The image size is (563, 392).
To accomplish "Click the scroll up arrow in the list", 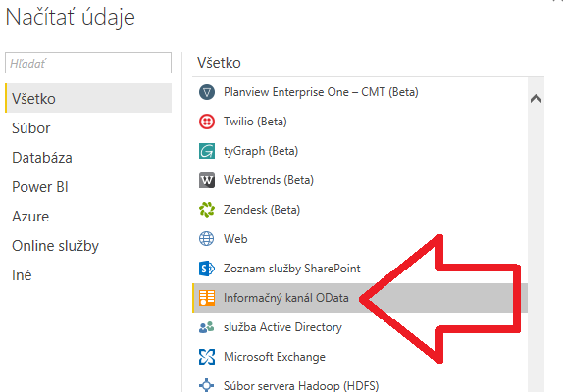I will [x=537, y=98].
